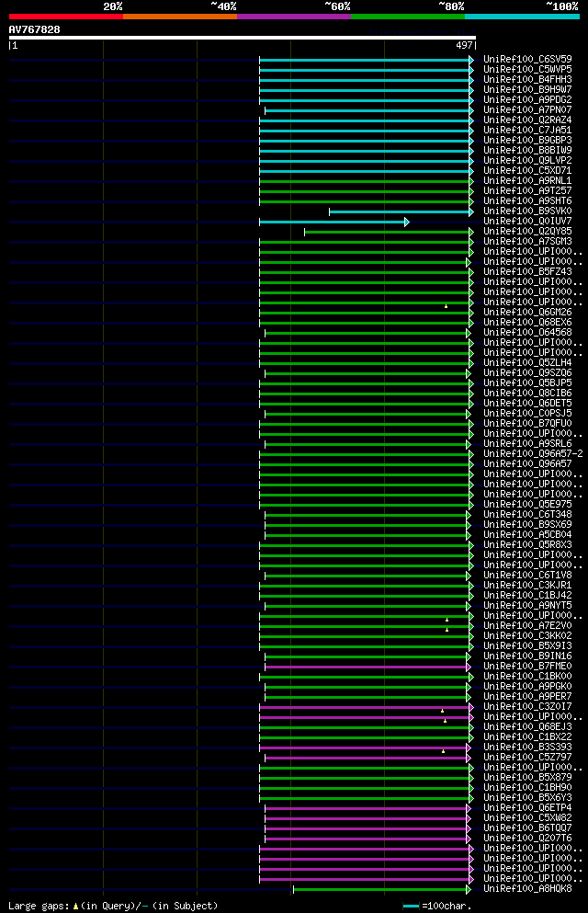Open the UniRef100_C0PSJ5 entry
This screenshot has height=913, width=588.
pyautogui.click(x=527, y=414)
